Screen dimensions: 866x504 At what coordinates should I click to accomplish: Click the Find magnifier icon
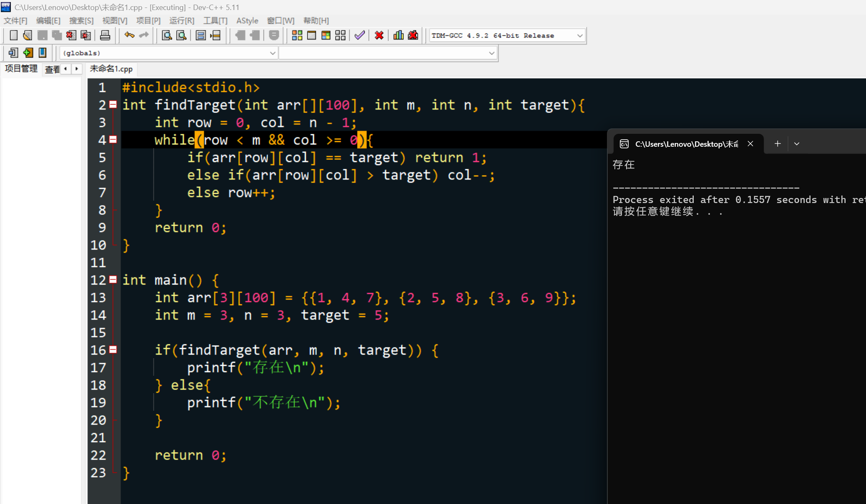point(166,35)
